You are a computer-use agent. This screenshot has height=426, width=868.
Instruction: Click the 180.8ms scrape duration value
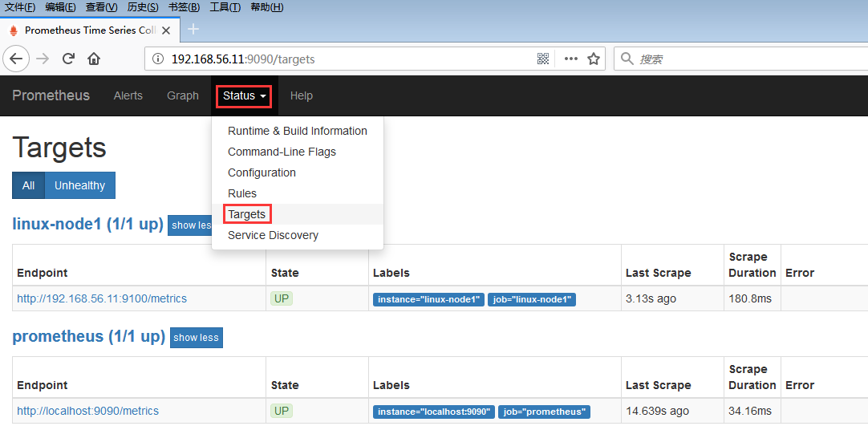pos(750,298)
